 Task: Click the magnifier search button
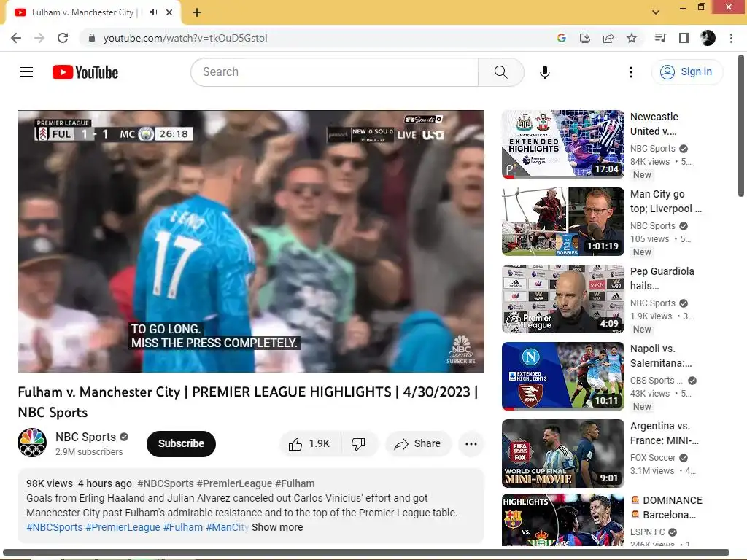coord(500,72)
